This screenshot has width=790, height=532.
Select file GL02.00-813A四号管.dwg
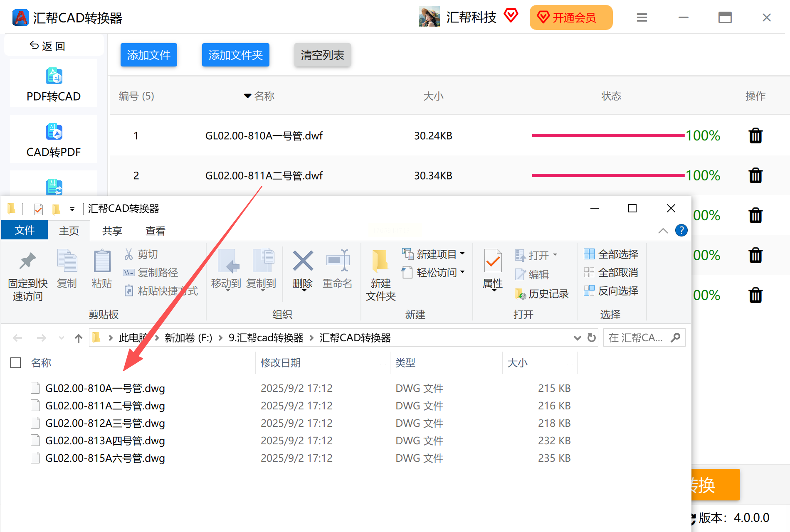click(105, 441)
